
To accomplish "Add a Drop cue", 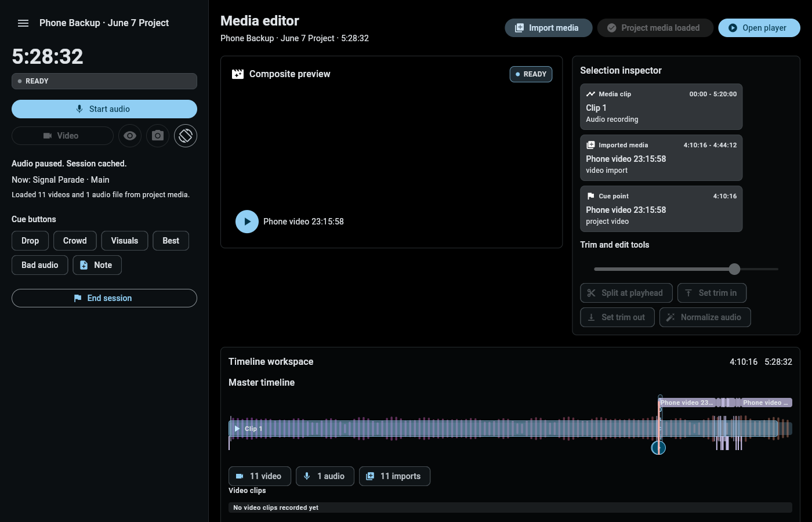I will (x=30, y=241).
